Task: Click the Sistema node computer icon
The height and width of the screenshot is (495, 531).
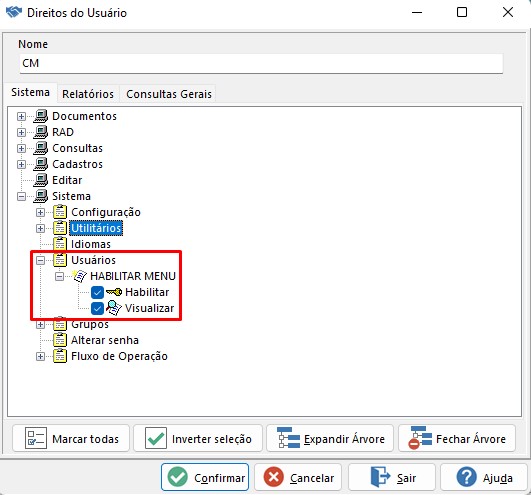Action: click(x=41, y=196)
